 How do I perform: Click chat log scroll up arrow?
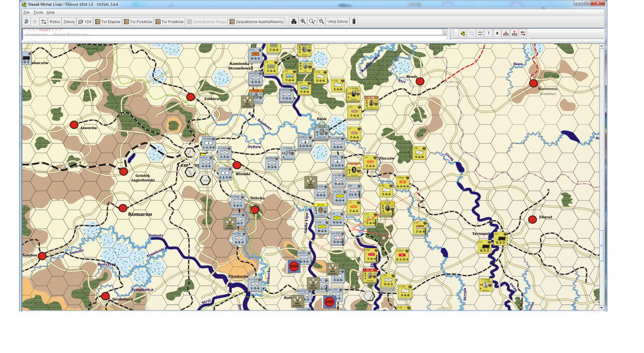445,31
